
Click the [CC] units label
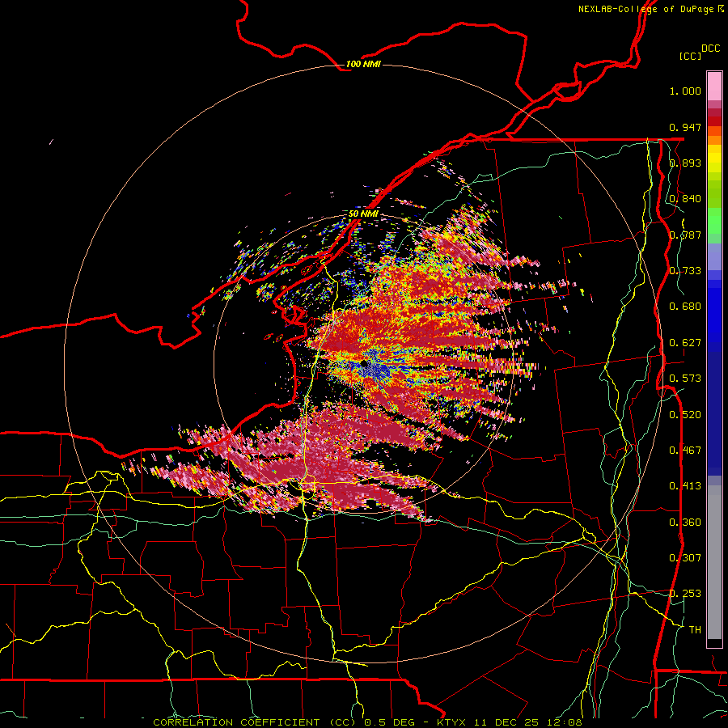tap(691, 56)
